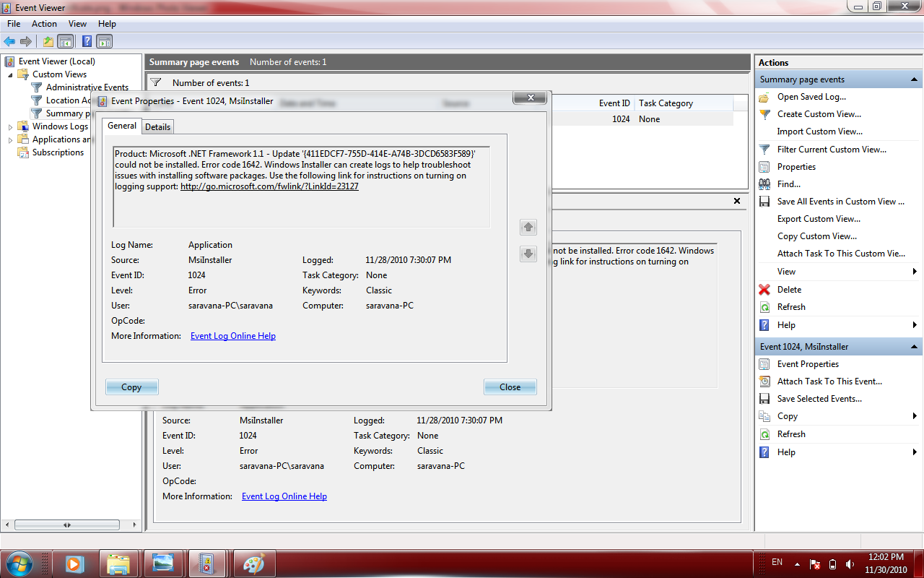This screenshot has width=924, height=578.
Task: Select the General tab in Event Properties
Action: [x=122, y=126]
